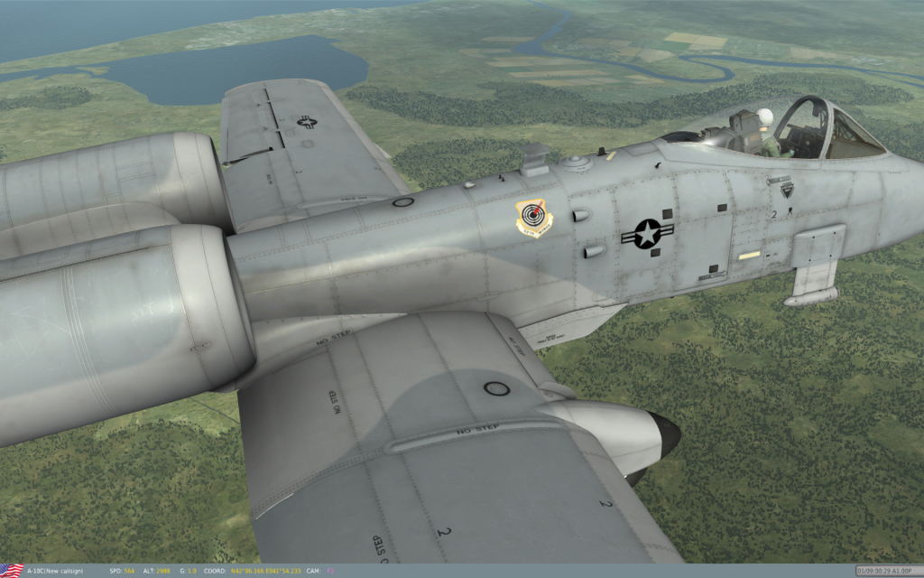Image resolution: width=924 pixels, height=578 pixels.
Task: Click the American flag icon on the status bar
Action: pos(12,569)
